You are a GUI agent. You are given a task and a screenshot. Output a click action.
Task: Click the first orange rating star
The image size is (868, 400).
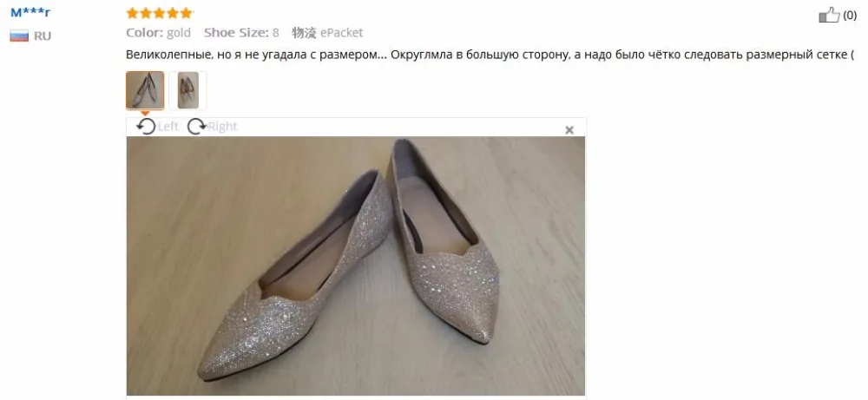pos(132,13)
